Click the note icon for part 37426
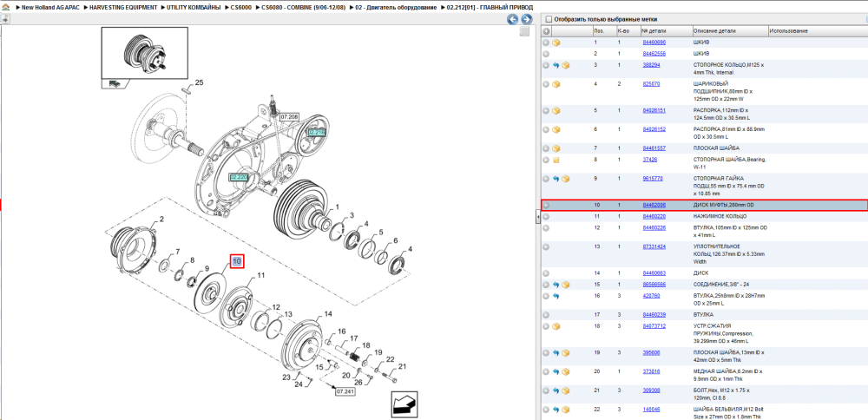Screen dimensions: 868x420 [556, 160]
